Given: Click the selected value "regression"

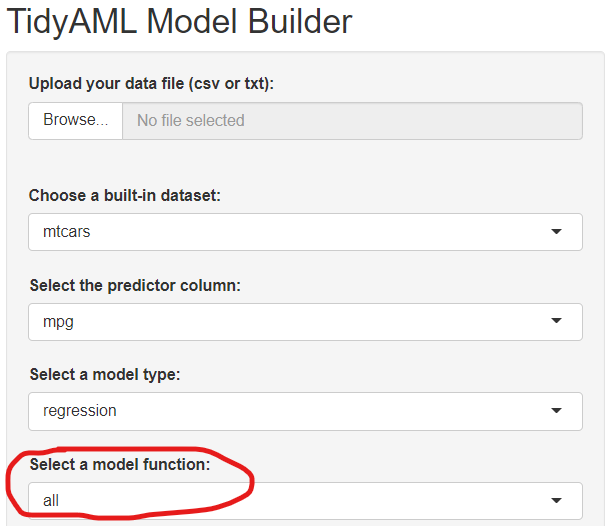Looking at the screenshot, I should (x=80, y=411).
